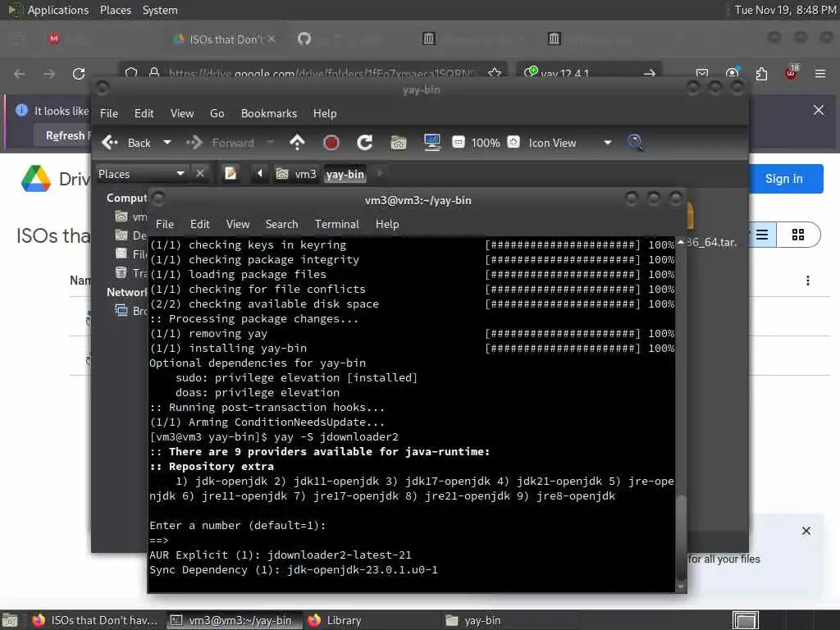Open the terminal View menu
This screenshot has width=840, height=630.
[237, 224]
